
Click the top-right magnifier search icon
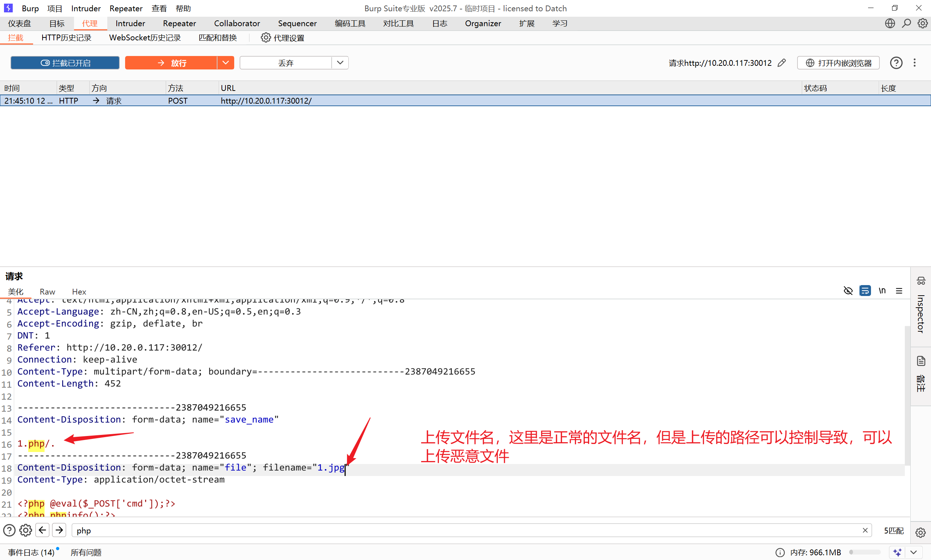(906, 23)
